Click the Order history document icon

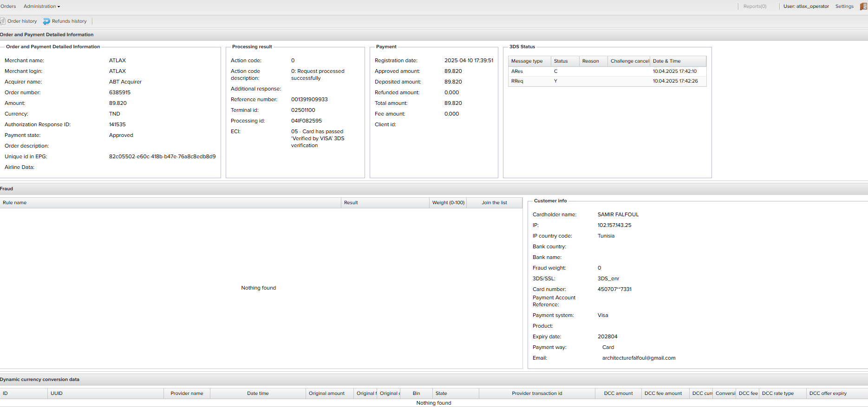pyautogui.click(x=3, y=21)
